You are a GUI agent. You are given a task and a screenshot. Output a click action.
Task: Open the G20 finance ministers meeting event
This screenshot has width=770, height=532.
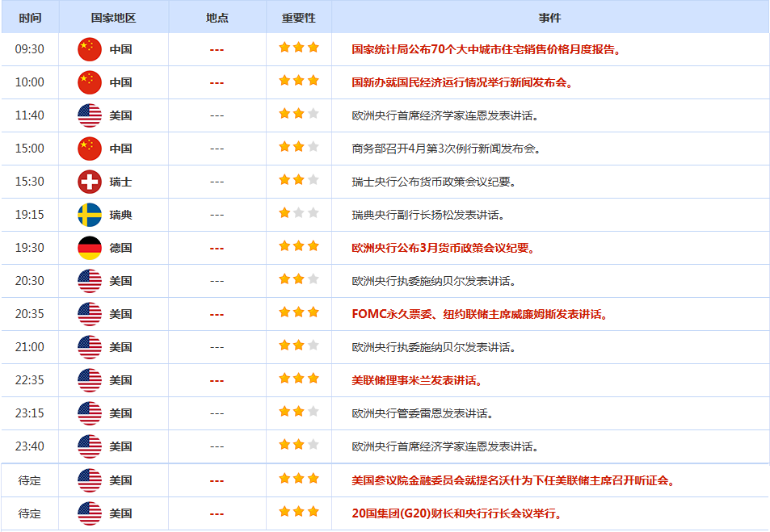pos(457,513)
